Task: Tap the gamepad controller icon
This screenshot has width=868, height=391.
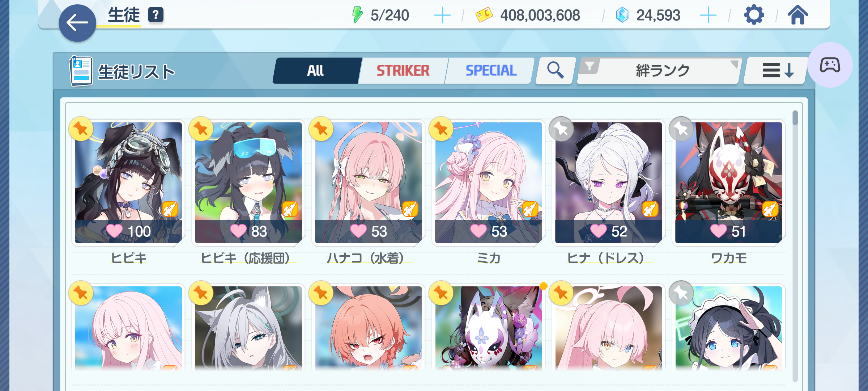Action: pos(830,65)
